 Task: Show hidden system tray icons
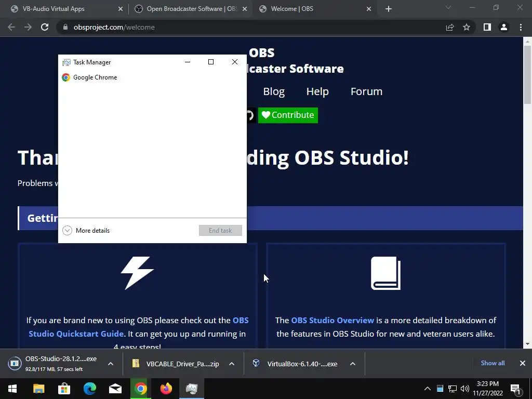pyautogui.click(x=428, y=389)
